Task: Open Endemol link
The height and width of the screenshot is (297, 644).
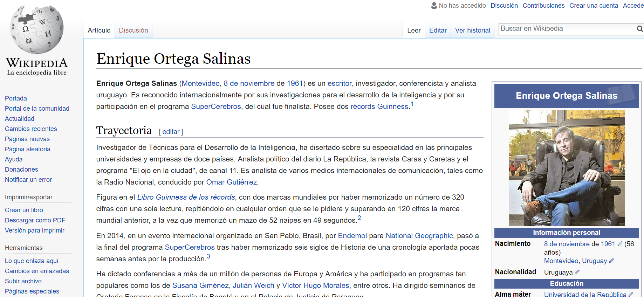Action: 352,236
